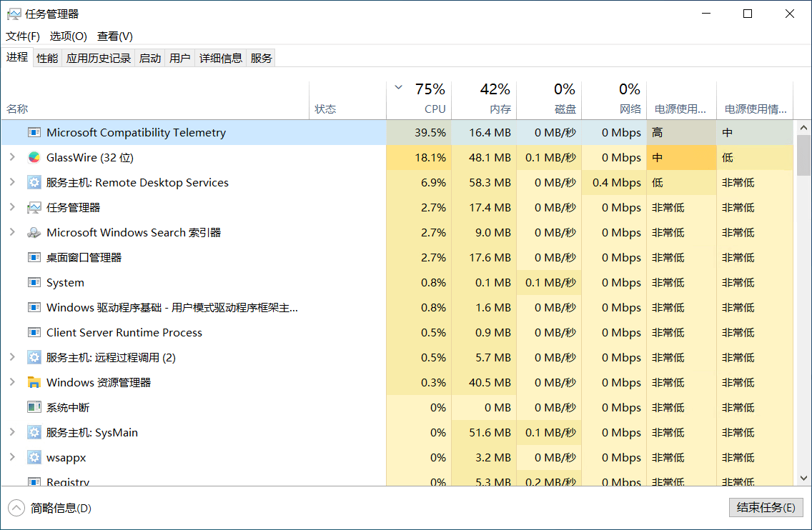Viewport: 812px width, 530px height.
Task: Select the Microsoft Compatibility Telemetry row name
Action: coord(137,133)
